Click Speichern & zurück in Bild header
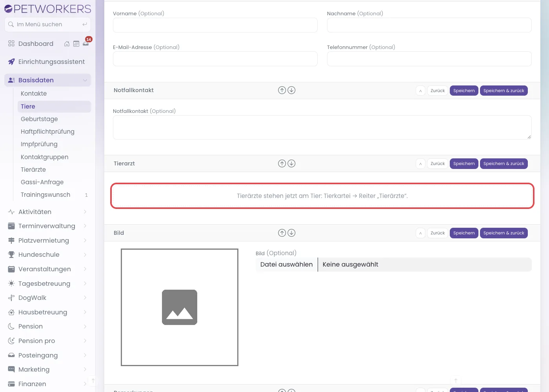Screen dimensions: 549x392 point(504,233)
